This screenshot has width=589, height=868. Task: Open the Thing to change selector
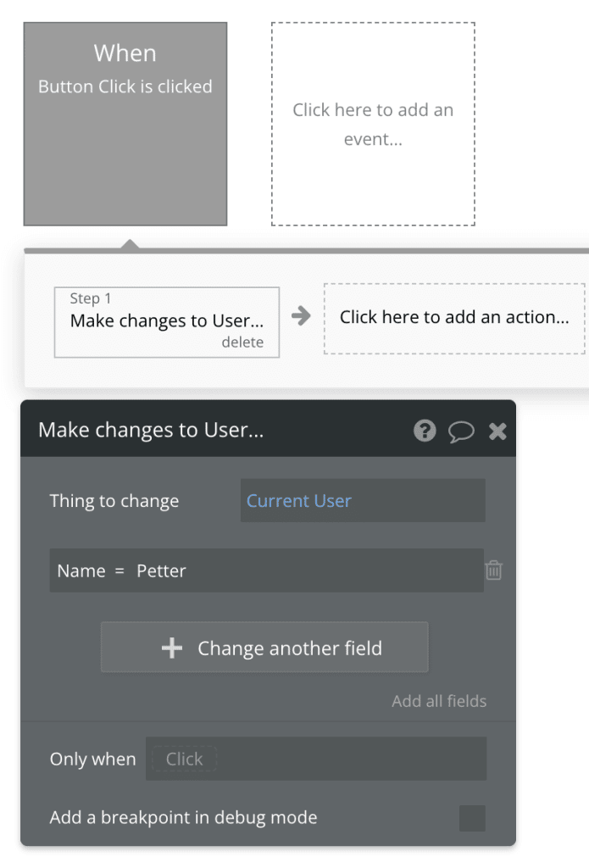pyautogui.click(x=362, y=500)
